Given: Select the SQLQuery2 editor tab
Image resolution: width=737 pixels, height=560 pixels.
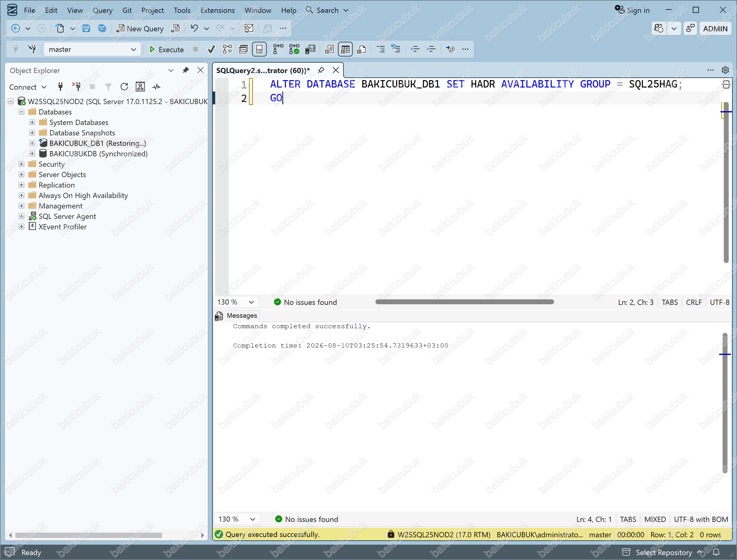Looking at the screenshot, I should pyautogui.click(x=263, y=70).
